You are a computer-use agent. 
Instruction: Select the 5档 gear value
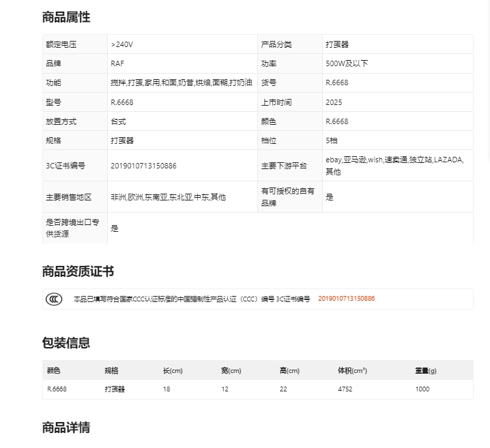pyautogui.click(x=332, y=140)
